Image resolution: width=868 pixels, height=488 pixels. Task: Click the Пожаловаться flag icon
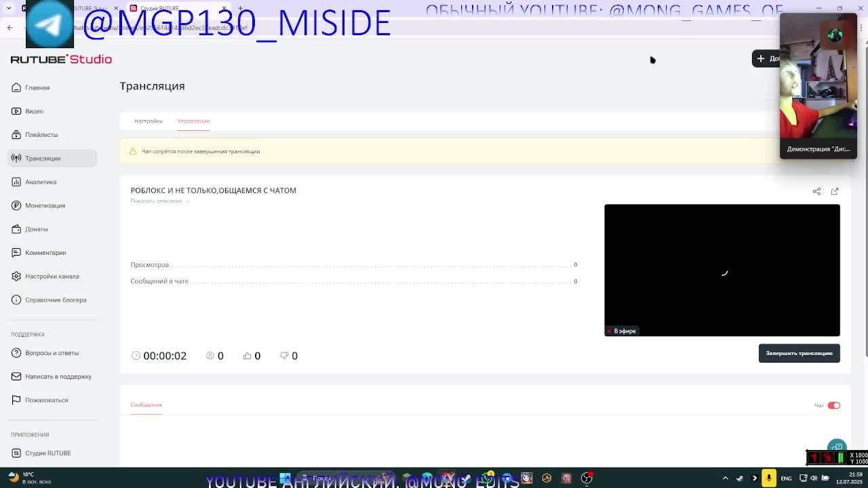[16, 400]
